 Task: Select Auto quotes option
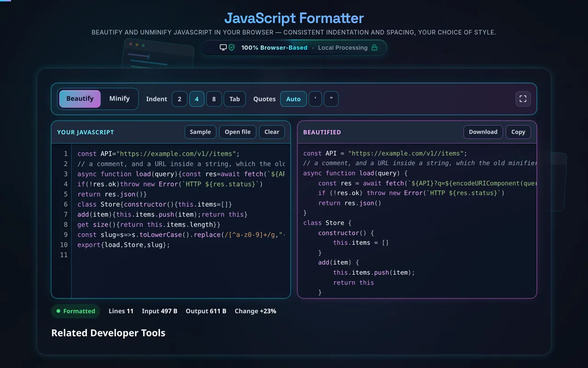pyautogui.click(x=294, y=99)
